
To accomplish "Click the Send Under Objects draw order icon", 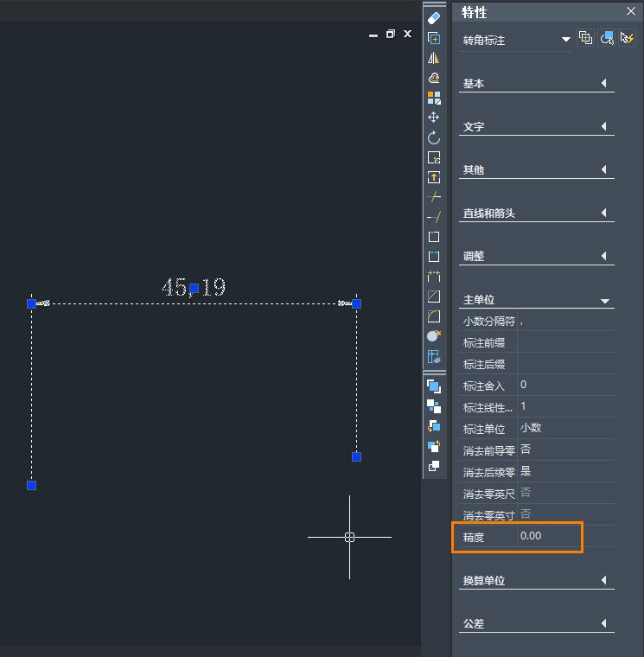I will click(434, 446).
